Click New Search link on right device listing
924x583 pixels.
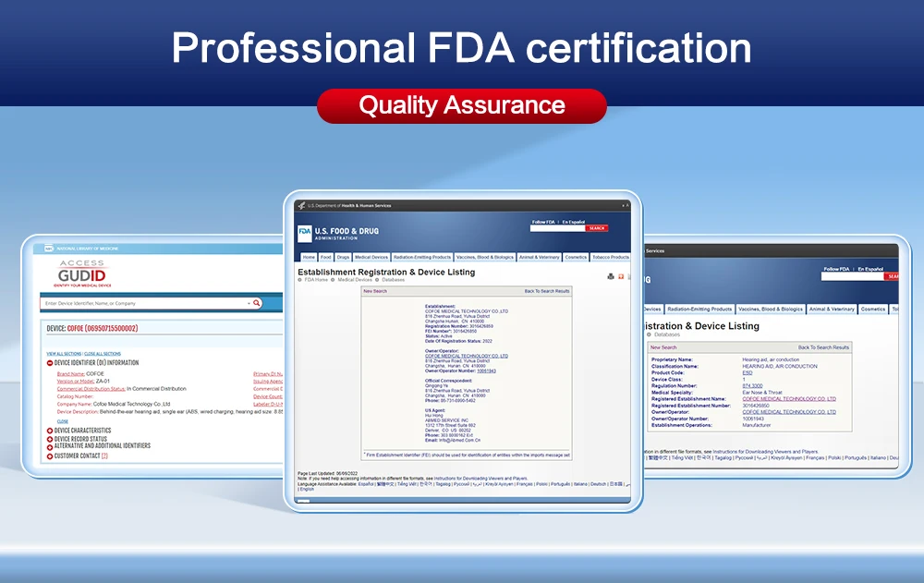(663, 347)
